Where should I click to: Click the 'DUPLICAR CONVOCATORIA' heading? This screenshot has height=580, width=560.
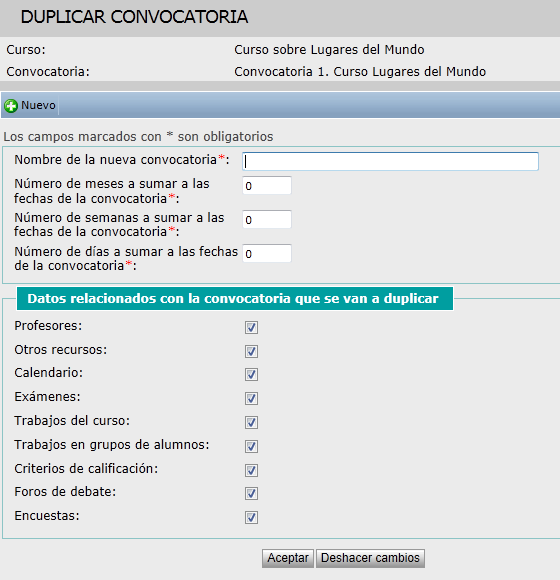134,17
